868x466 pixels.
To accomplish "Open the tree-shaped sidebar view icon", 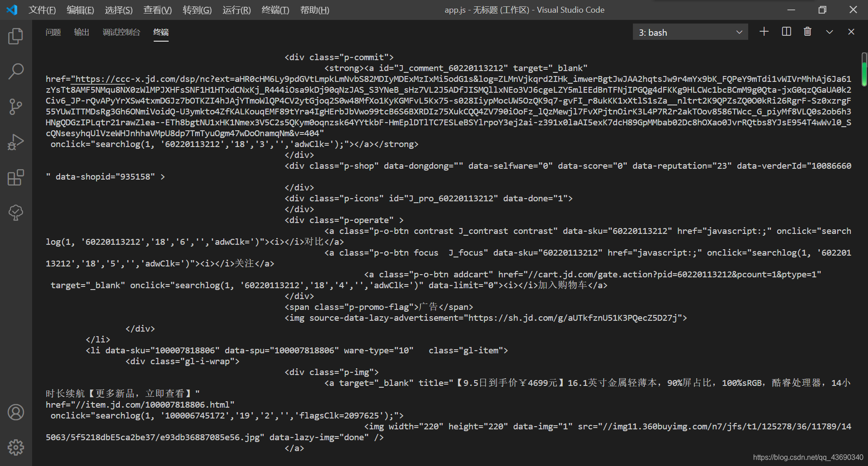I will pos(16,213).
